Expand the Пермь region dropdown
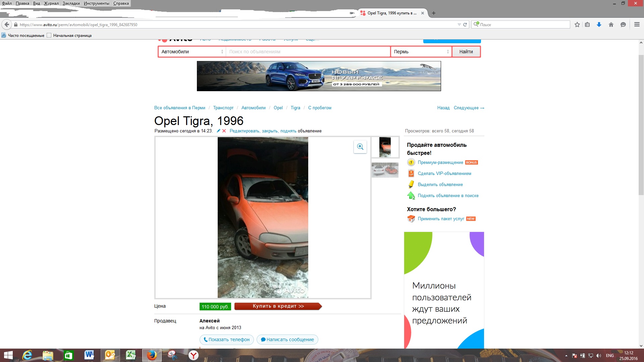This screenshot has width=644, height=362. 421,52
